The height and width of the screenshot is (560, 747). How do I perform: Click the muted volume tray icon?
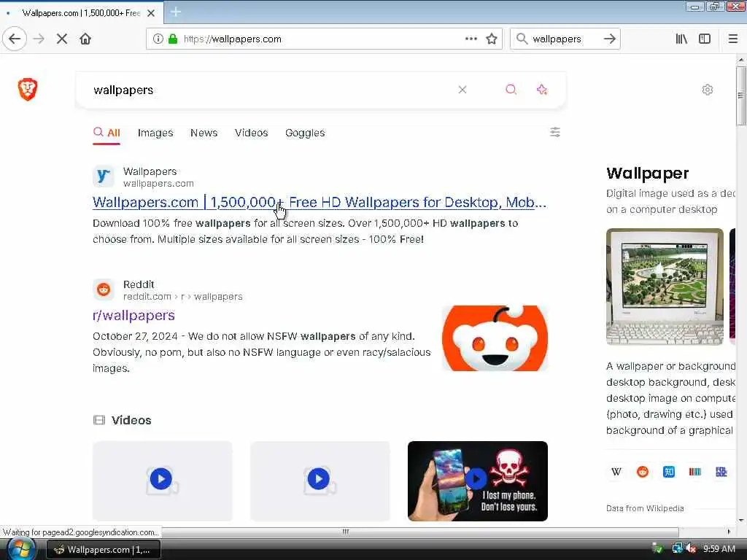coord(691,548)
